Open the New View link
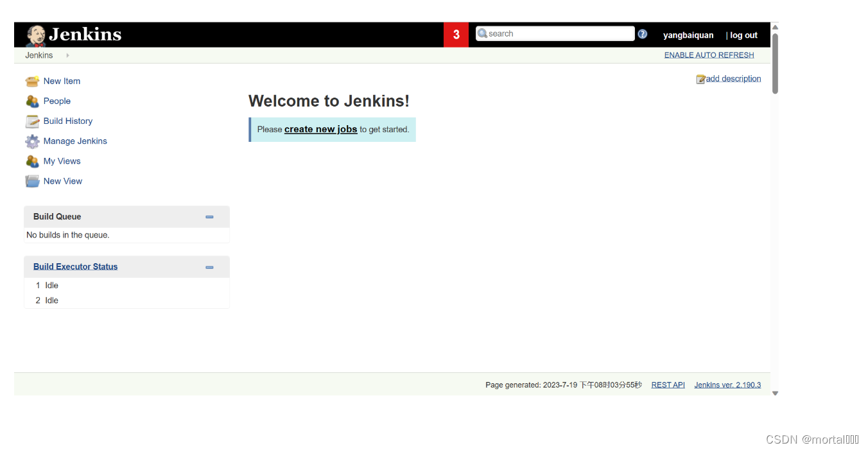Screen dimensions: 868x450 (x=63, y=181)
